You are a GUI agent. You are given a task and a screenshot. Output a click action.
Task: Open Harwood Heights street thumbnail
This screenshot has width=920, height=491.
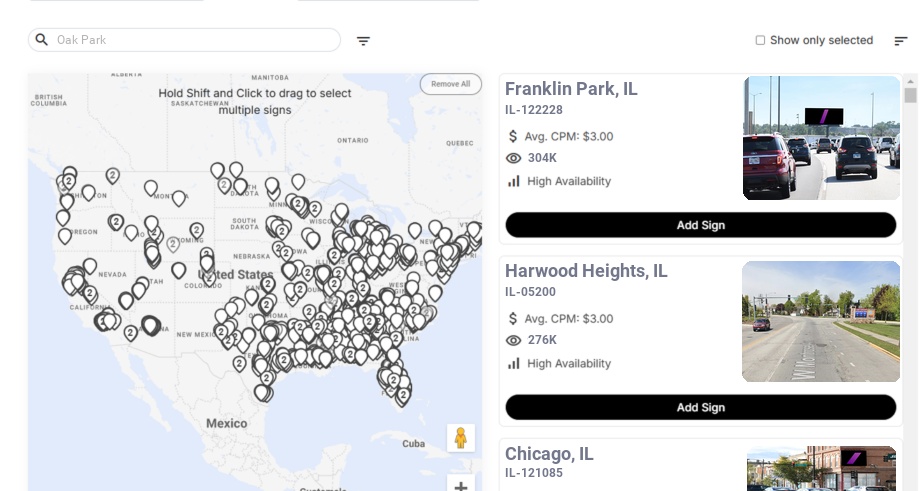pyautogui.click(x=821, y=321)
